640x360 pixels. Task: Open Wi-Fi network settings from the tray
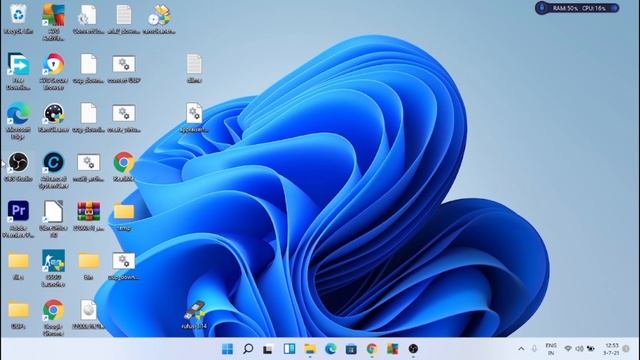point(568,349)
